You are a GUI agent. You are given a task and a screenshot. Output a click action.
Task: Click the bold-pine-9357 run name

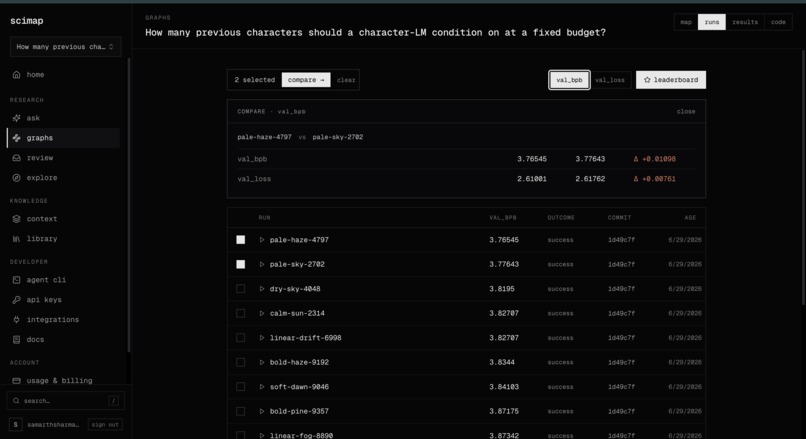point(299,411)
